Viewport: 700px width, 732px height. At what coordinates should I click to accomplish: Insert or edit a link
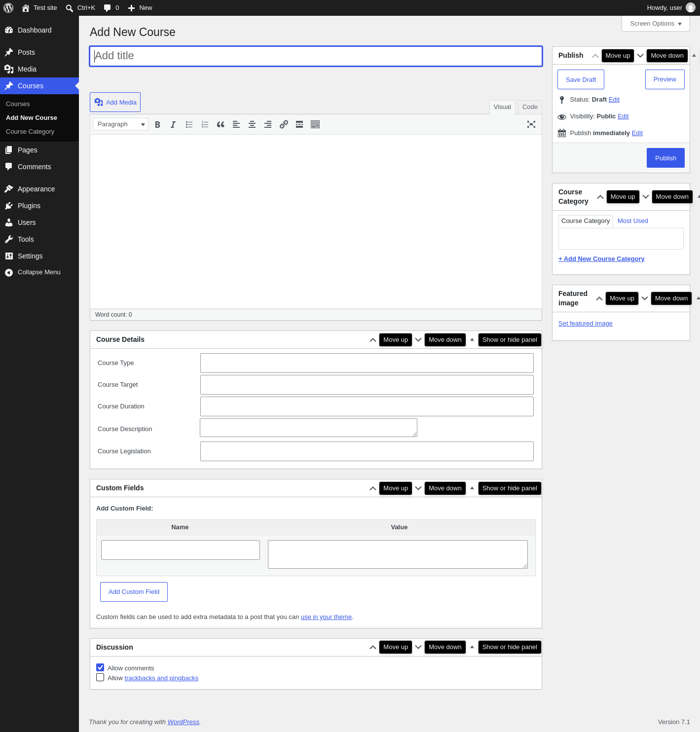pos(284,125)
